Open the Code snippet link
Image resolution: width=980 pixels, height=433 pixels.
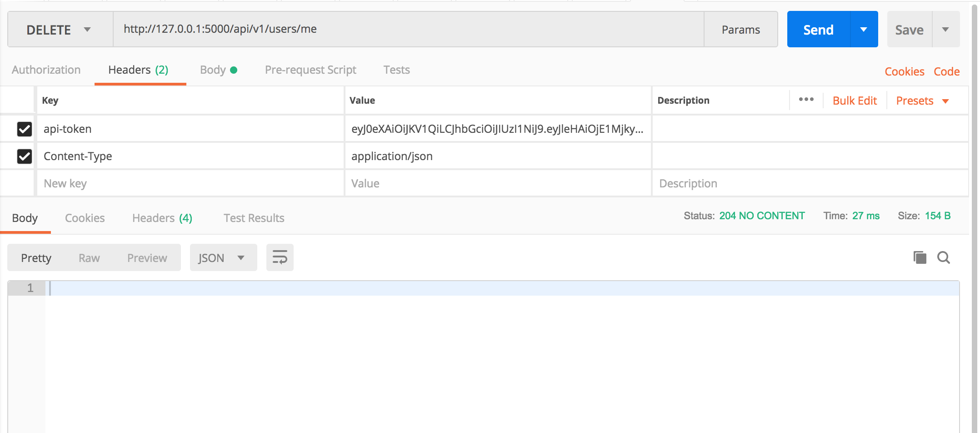tap(946, 71)
